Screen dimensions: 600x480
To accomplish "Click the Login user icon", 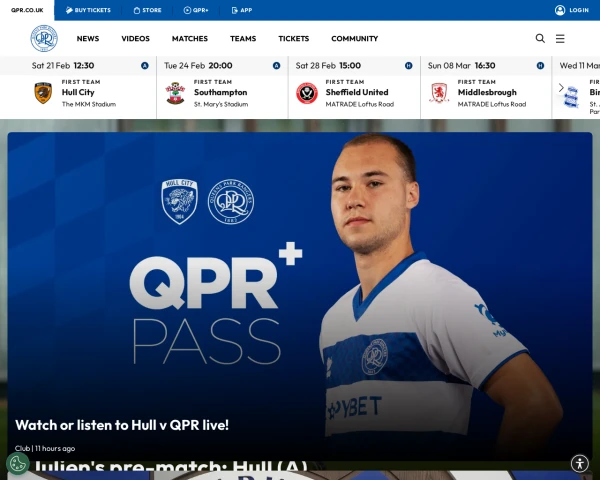I will click(x=560, y=10).
